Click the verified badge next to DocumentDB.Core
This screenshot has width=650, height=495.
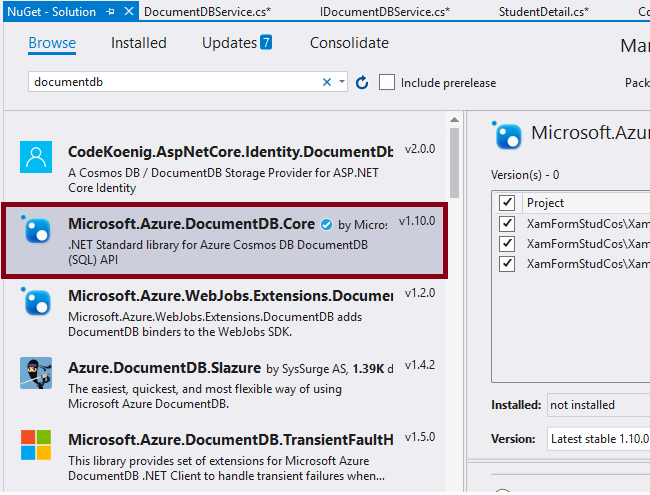coord(326,224)
